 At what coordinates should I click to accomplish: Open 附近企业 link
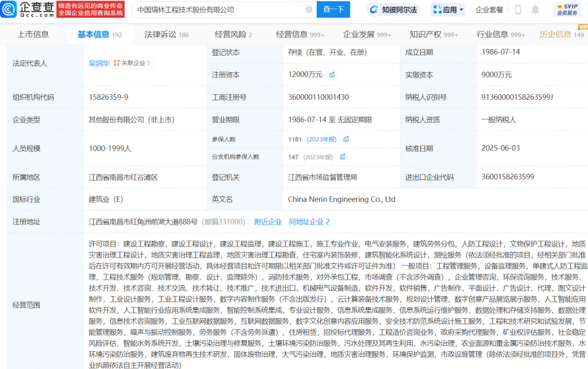pos(268,222)
